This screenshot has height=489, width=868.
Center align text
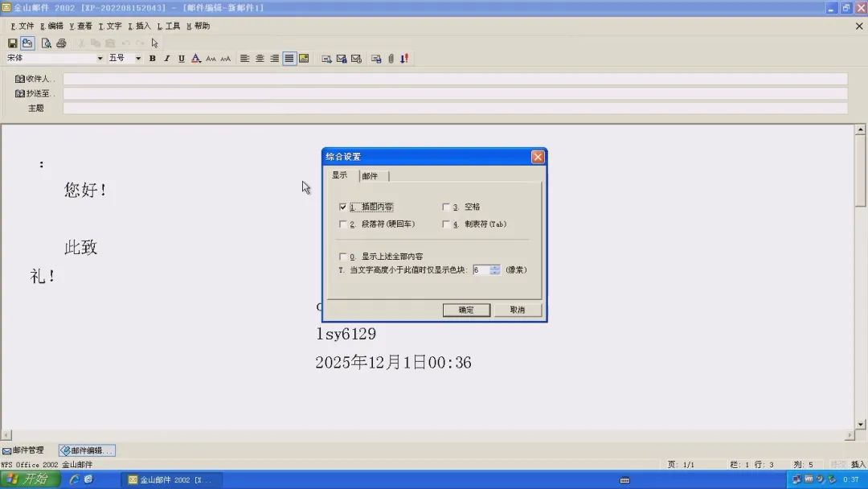[260, 58]
